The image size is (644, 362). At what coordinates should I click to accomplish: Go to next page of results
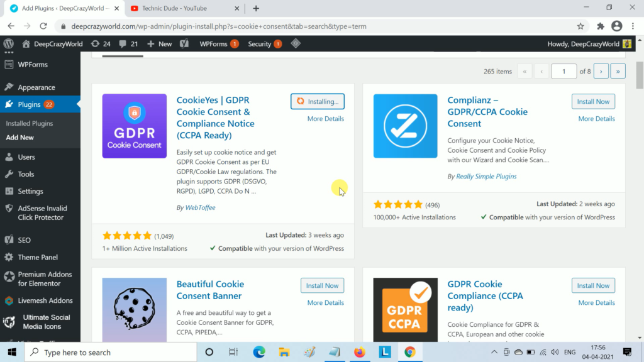click(x=601, y=71)
